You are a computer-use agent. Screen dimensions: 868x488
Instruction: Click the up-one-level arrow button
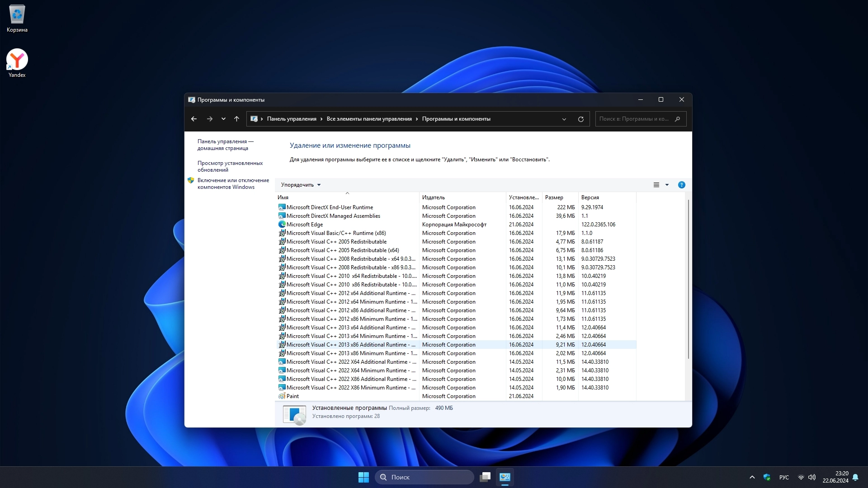[236, 119]
